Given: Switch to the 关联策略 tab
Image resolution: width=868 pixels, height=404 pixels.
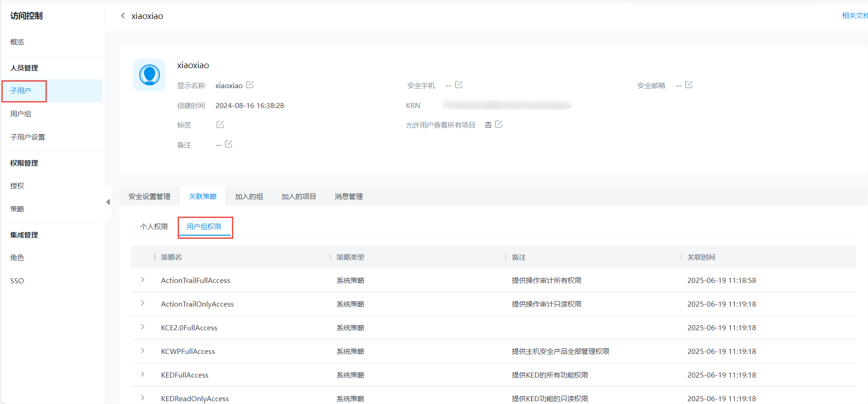Looking at the screenshot, I should coord(203,197).
